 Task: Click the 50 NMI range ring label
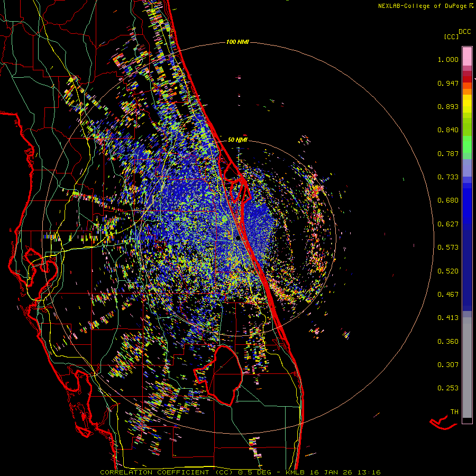coord(237,140)
